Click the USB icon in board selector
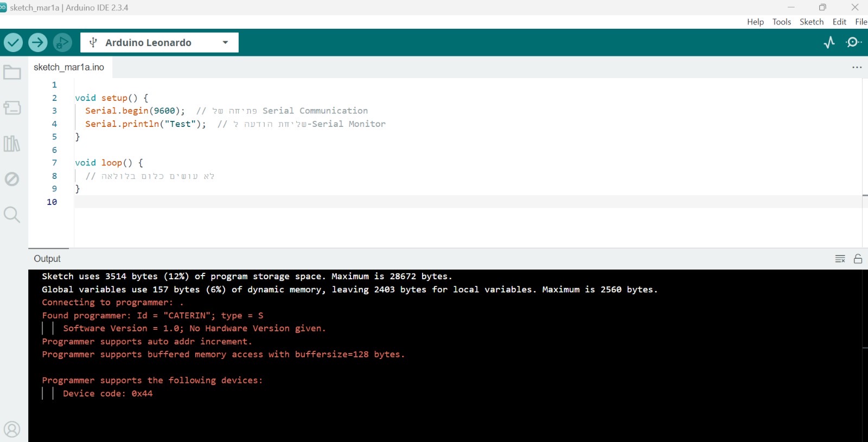 pos(93,42)
